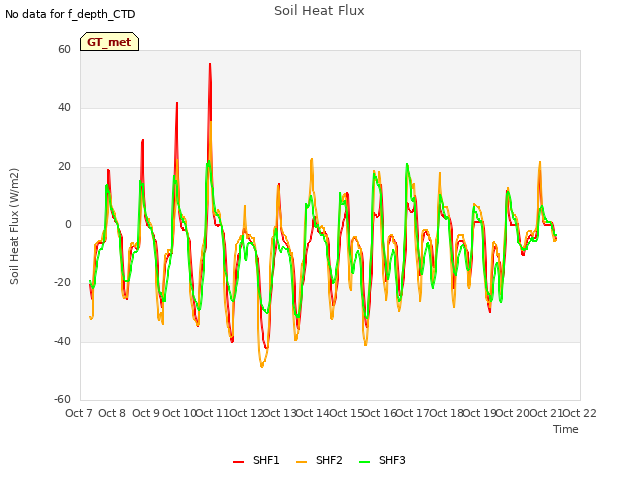
Task: Click the Soil Heat Flux (W/m2) axis label
Action: pyautogui.click(x=14, y=226)
